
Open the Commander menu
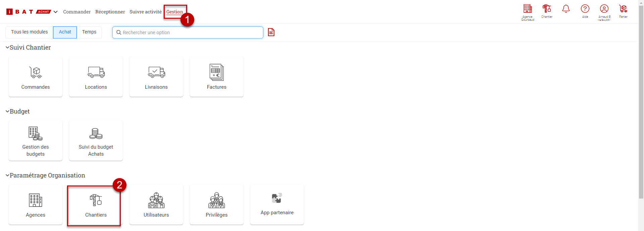tap(77, 12)
